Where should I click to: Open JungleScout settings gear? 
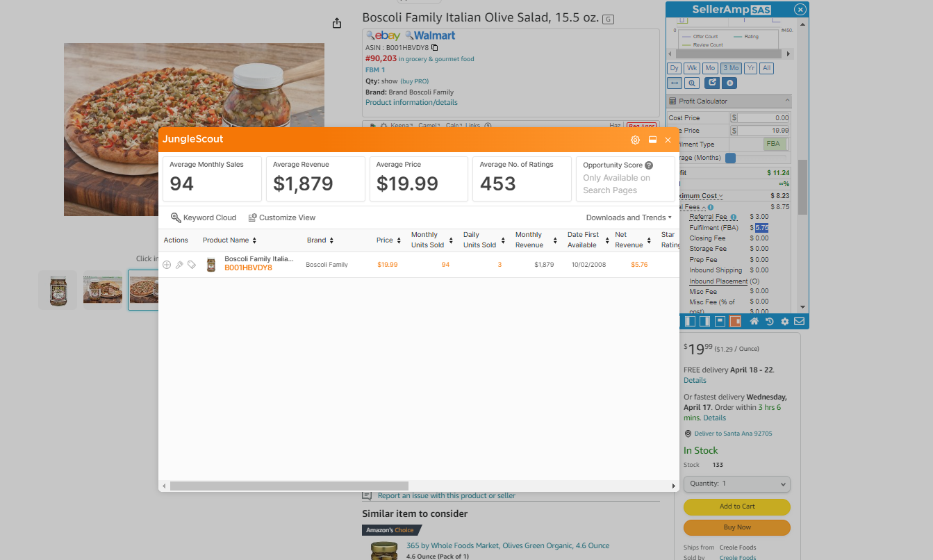pyautogui.click(x=635, y=140)
